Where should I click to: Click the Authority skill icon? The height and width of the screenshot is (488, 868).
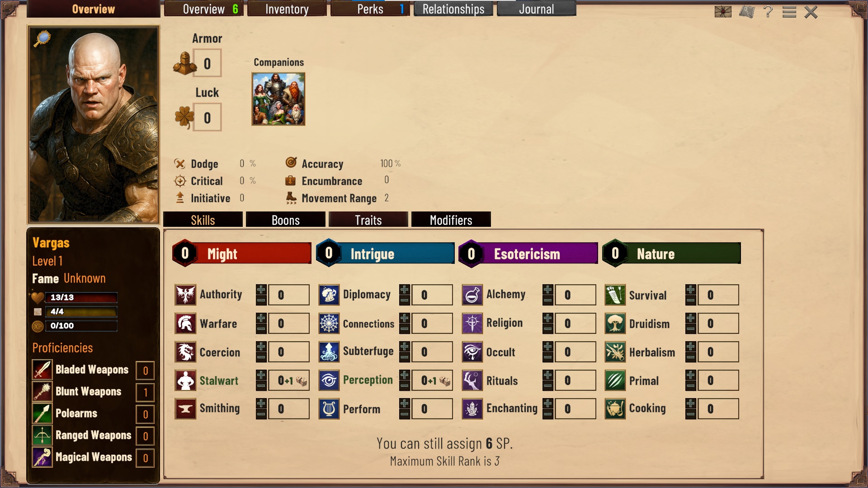185,295
